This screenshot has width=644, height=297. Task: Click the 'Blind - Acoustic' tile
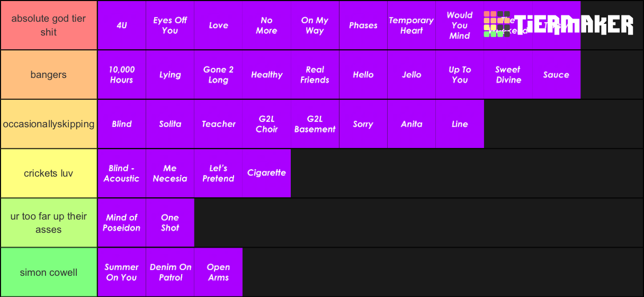pos(122,173)
